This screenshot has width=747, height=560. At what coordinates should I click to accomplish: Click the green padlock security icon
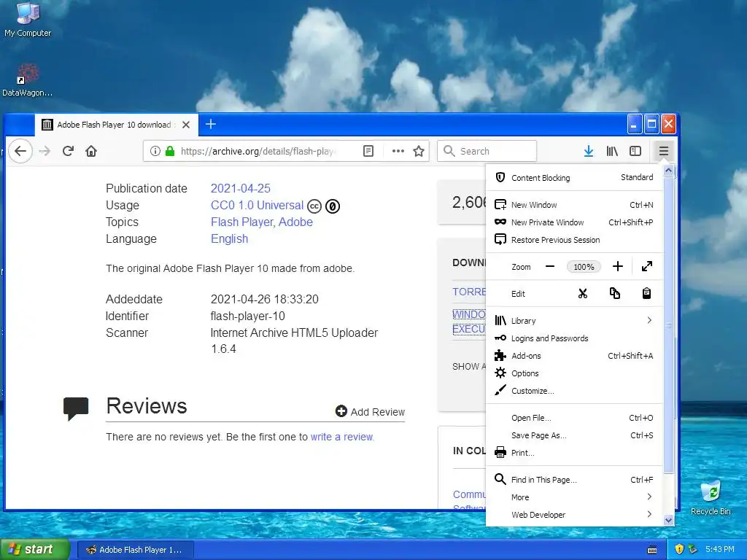(169, 152)
